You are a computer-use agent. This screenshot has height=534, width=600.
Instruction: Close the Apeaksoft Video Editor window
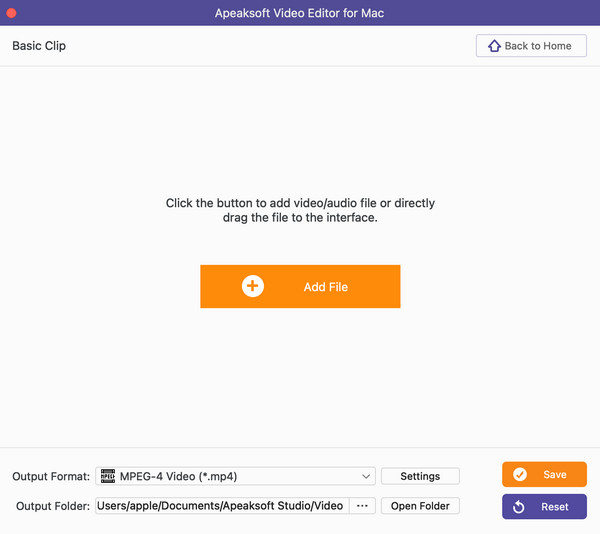tap(11, 13)
